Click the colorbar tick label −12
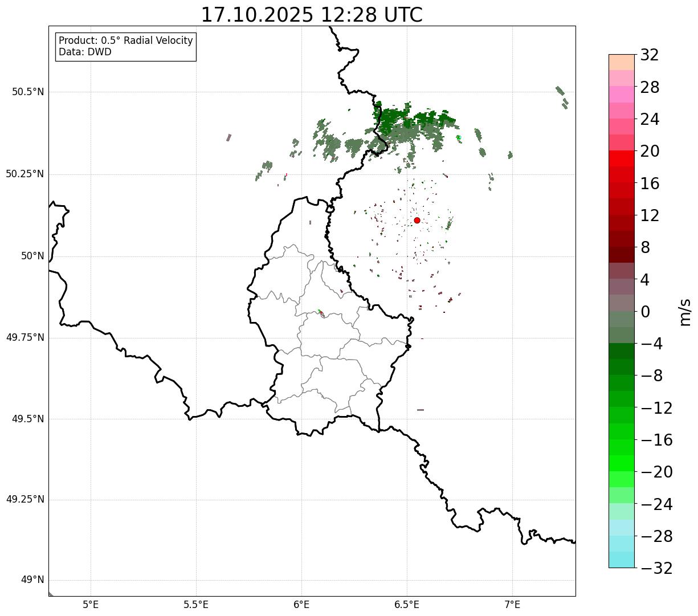The image size is (698, 616). click(x=656, y=408)
